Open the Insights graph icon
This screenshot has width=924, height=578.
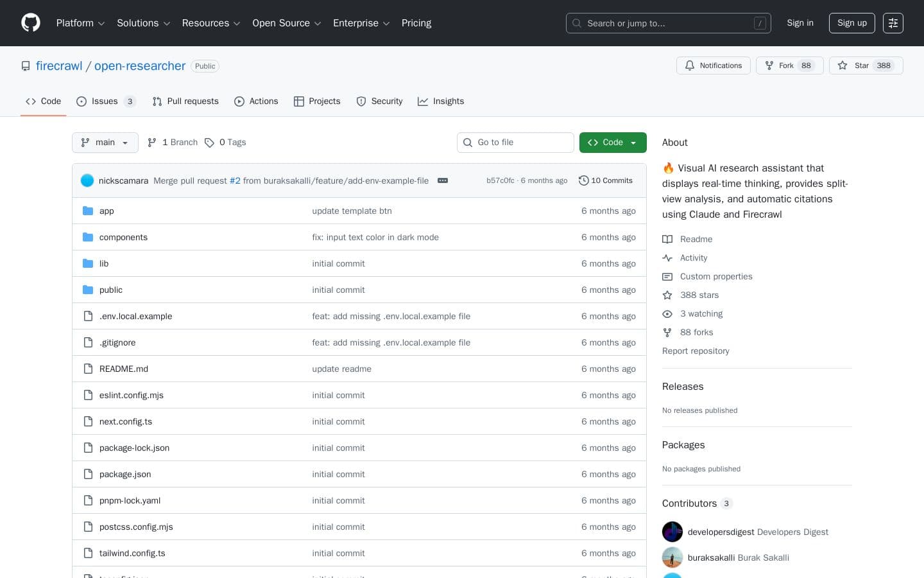(424, 101)
